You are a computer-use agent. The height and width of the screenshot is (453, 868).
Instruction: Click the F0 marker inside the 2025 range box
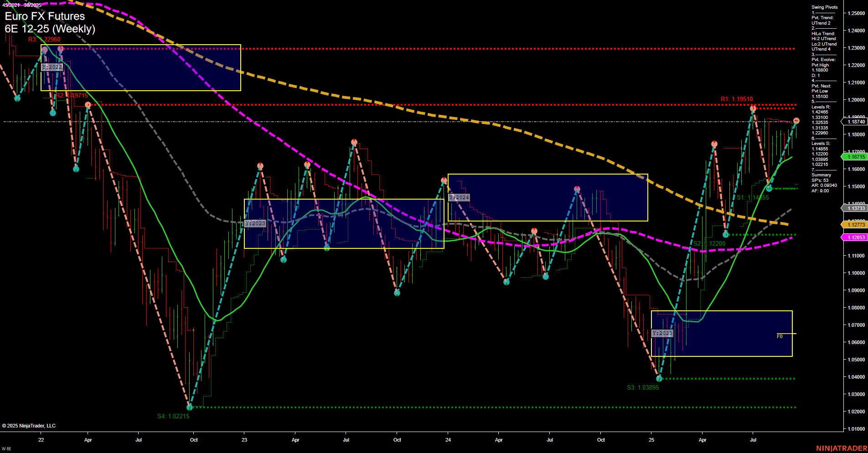click(x=780, y=336)
